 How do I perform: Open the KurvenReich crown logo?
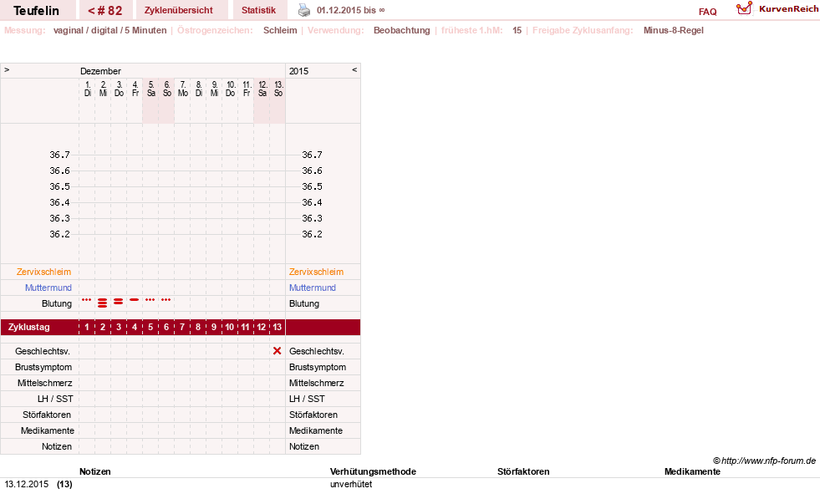[744, 8]
